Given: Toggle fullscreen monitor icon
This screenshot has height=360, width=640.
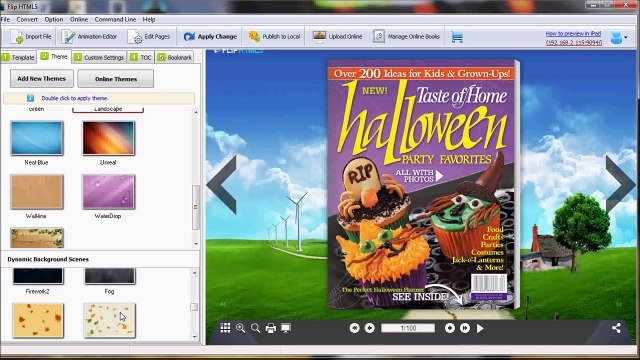Looking at the screenshot, I should click(x=286, y=328).
